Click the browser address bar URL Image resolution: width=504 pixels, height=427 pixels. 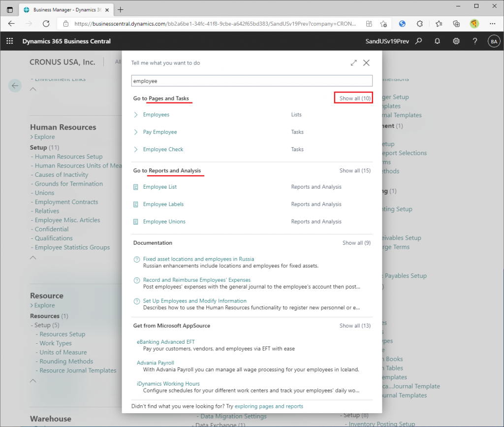pyautogui.click(x=215, y=24)
